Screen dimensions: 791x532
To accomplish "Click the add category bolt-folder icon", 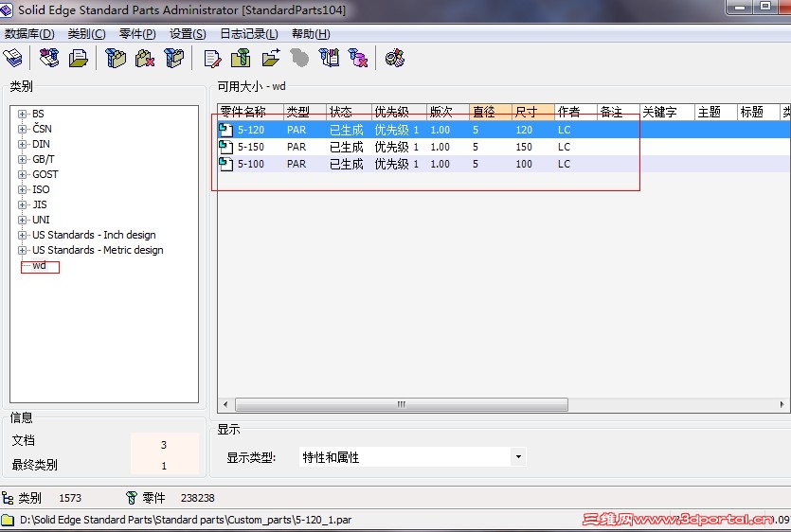I will pyautogui.click(x=116, y=58).
